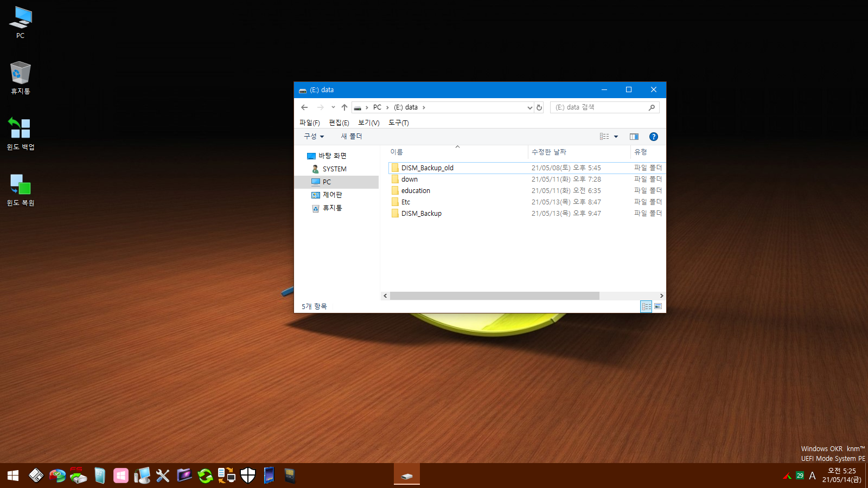The width and height of the screenshot is (868, 488).
Task: Click the green 29 tray icon
Action: [800, 476]
